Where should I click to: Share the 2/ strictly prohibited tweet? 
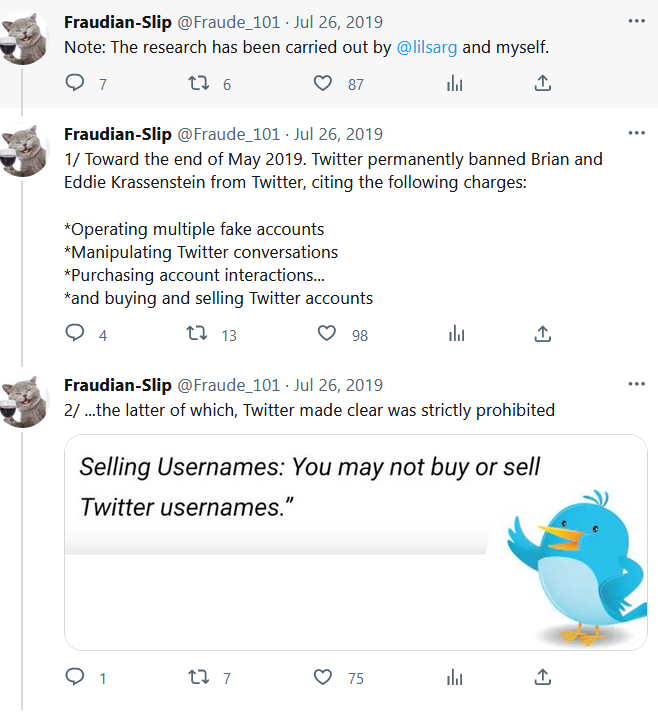click(543, 677)
